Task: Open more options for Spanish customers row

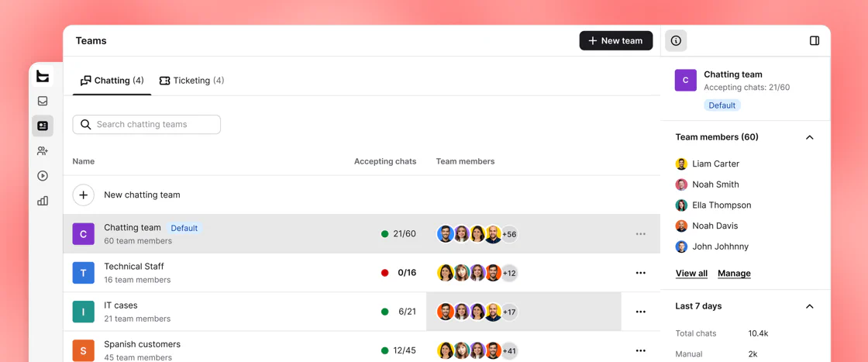Action: 640,350
